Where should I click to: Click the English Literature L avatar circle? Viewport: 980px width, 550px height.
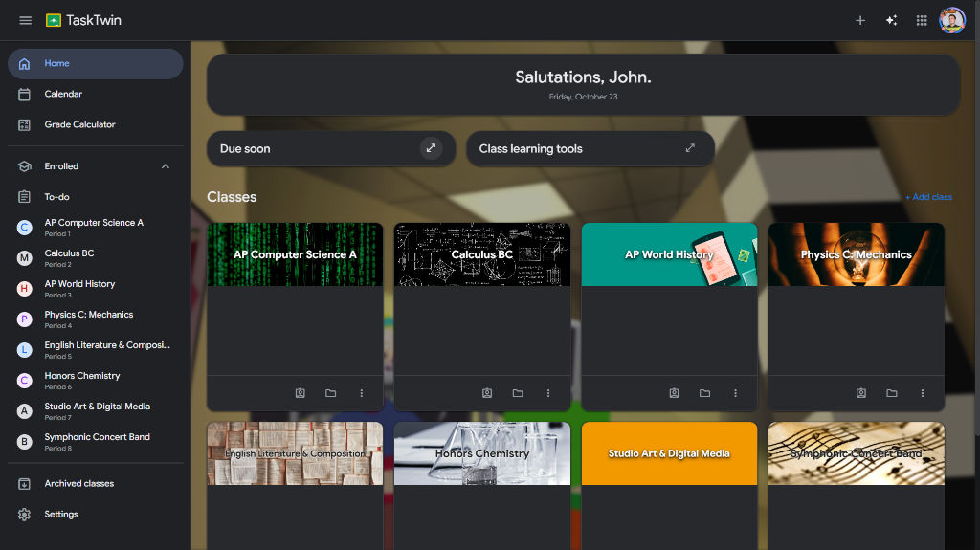pyautogui.click(x=24, y=350)
